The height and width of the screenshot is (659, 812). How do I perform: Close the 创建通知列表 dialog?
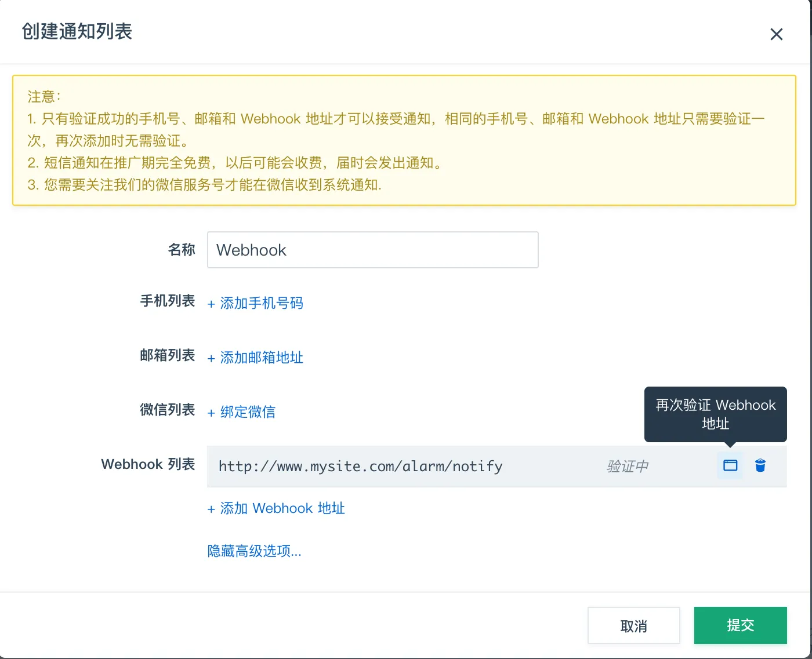776,34
